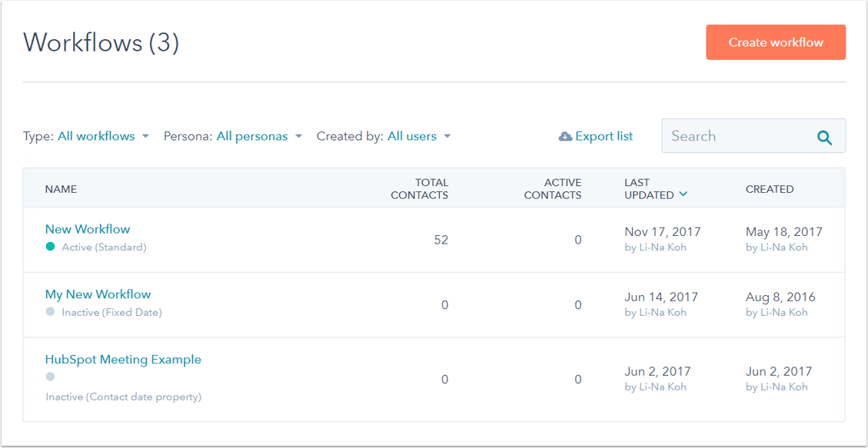Screen dimensions: 868x448
Task: Expand the Persona: All personas filter
Action: [259, 137]
